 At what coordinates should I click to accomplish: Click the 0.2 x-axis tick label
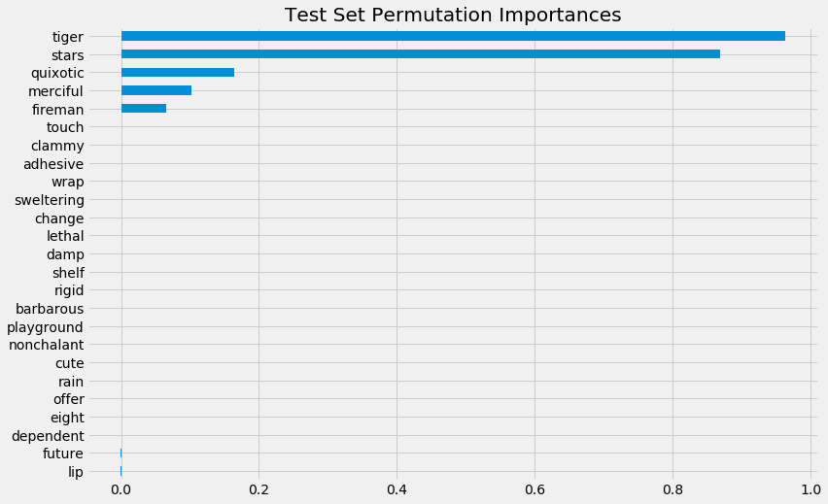click(x=259, y=490)
